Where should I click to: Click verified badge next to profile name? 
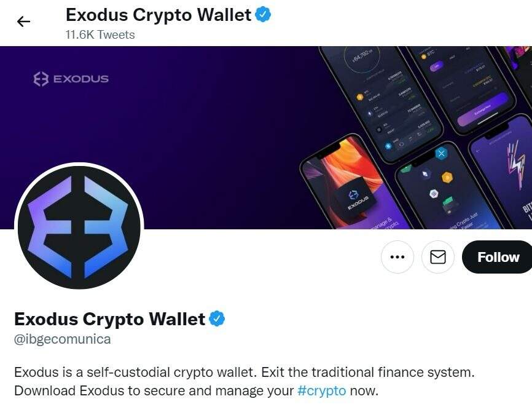coord(217,319)
